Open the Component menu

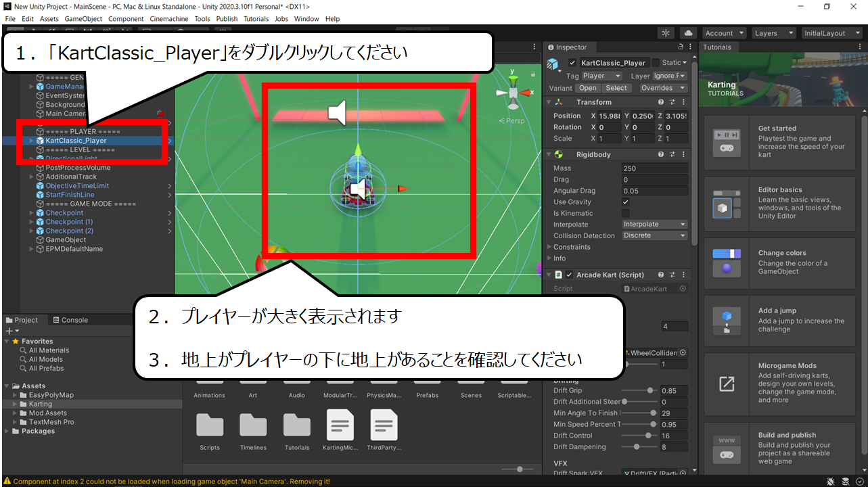pyautogui.click(x=126, y=19)
